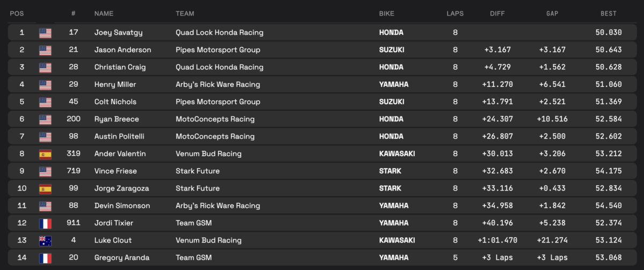Screen dimensions: 644x270
Task: Click the Spain flag beside Jorge Zaragoza
Action: click(45, 188)
